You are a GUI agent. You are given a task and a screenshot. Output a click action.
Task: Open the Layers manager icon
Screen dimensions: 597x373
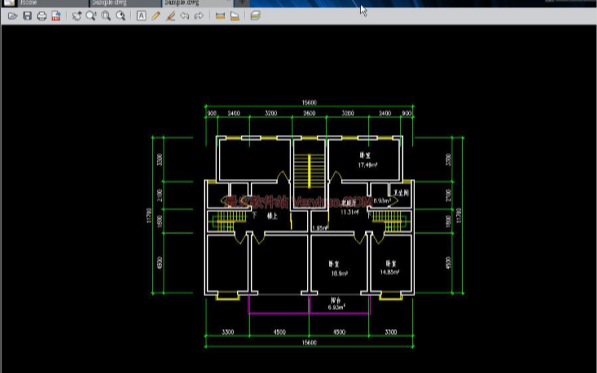click(255, 16)
